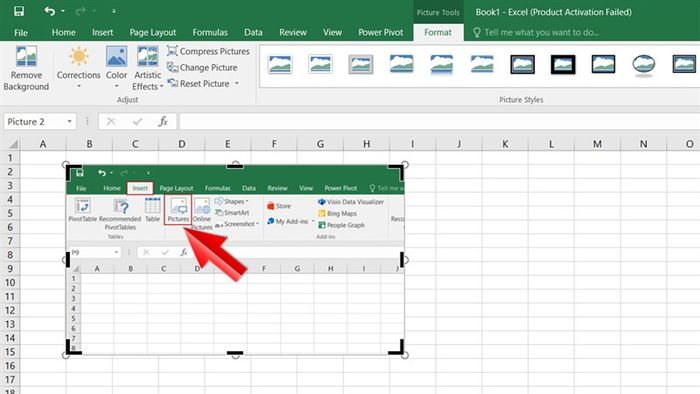The width and height of the screenshot is (700, 394).
Task: Apply the oval picture style thumbnail
Action: tap(644, 65)
